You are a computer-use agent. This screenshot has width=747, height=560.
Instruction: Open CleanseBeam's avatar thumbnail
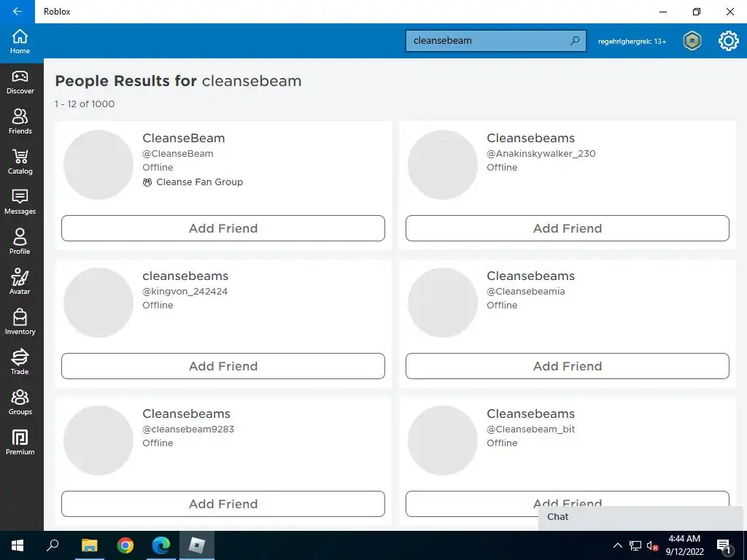(98, 165)
